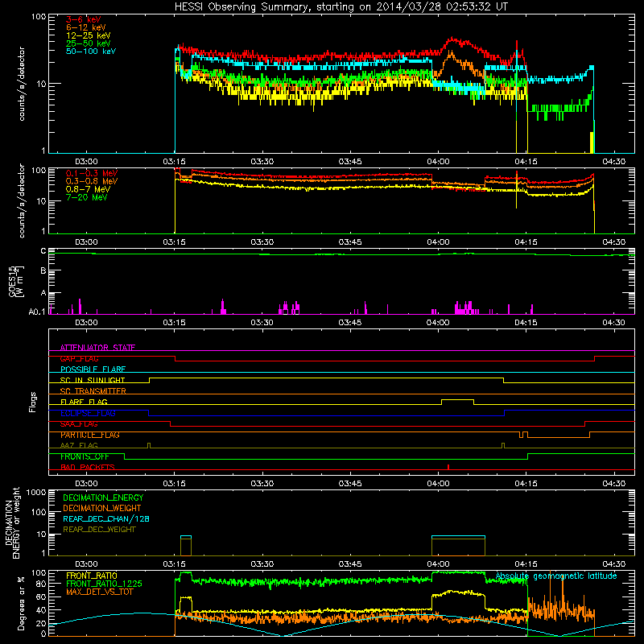Viewport: 644px width, 644px height.
Task: Click the 0.3-0.8 MeV legend label
Action: click(92, 181)
